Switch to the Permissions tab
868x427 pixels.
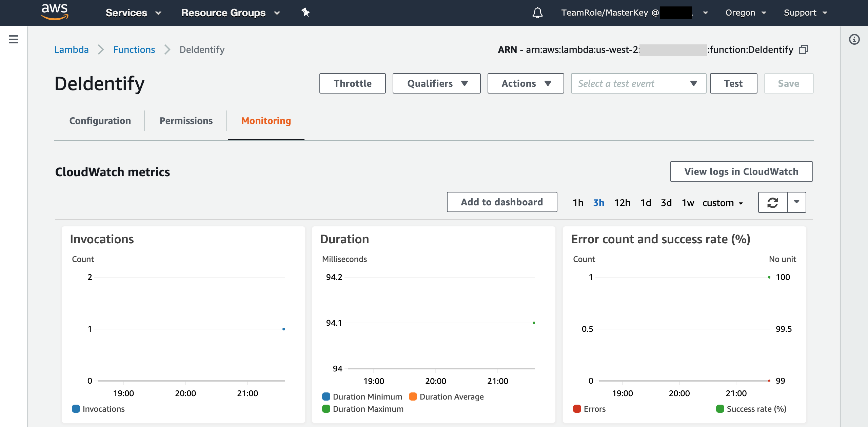click(186, 121)
